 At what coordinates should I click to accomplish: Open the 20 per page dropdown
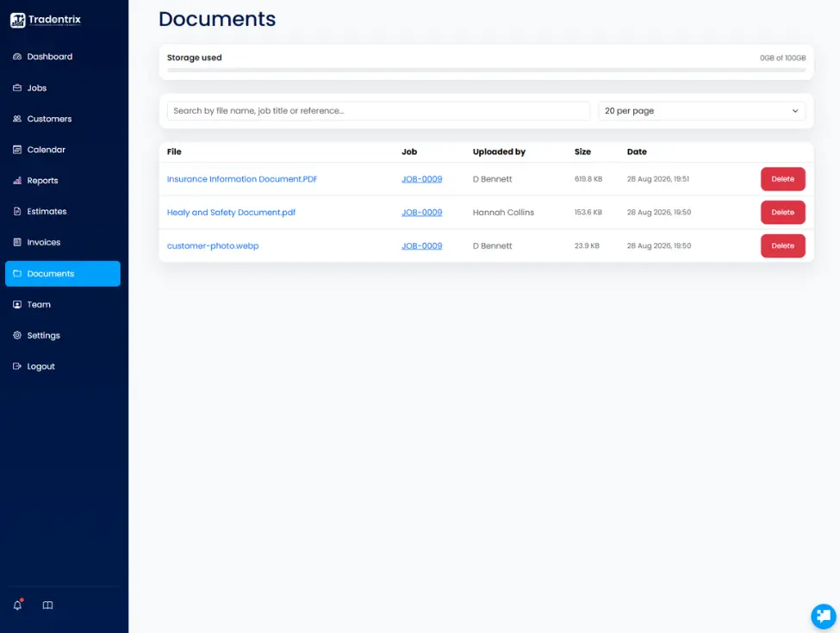tap(702, 111)
